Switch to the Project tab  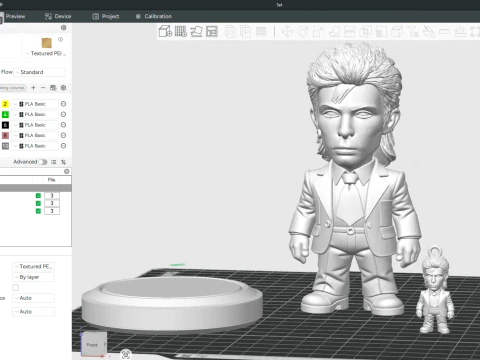(x=106, y=16)
